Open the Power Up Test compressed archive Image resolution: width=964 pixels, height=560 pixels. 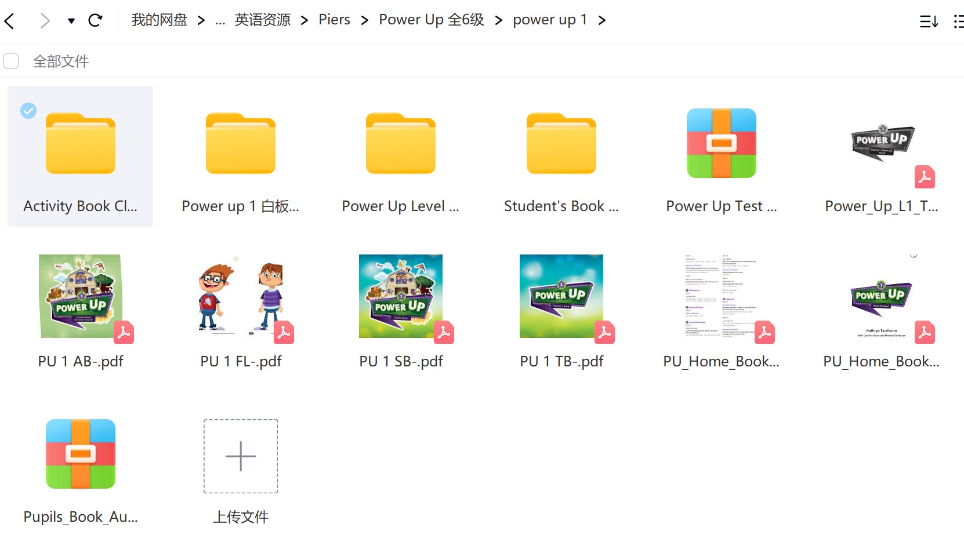tap(721, 143)
